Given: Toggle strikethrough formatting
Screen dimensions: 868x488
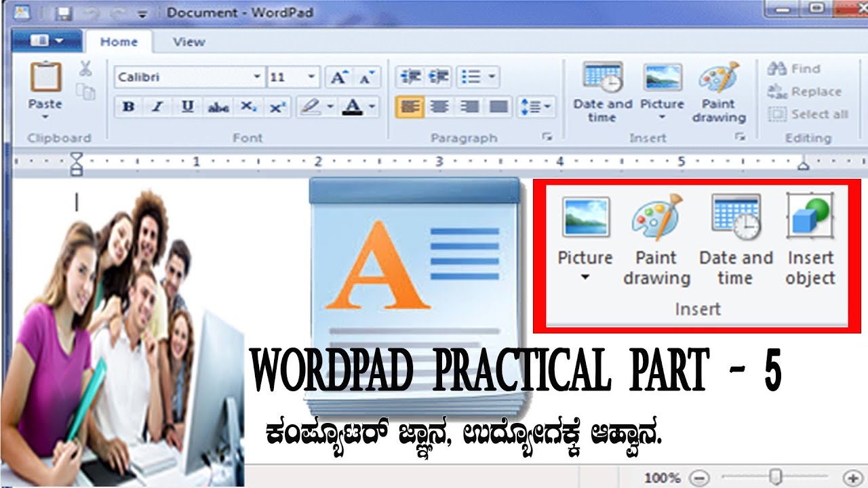Looking at the screenshot, I should (x=218, y=107).
